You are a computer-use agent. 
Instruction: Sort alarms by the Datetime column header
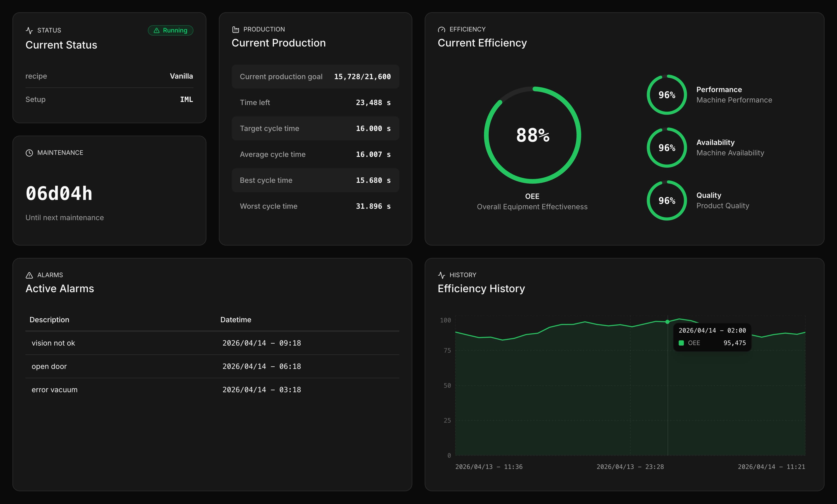click(x=235, y=320)
